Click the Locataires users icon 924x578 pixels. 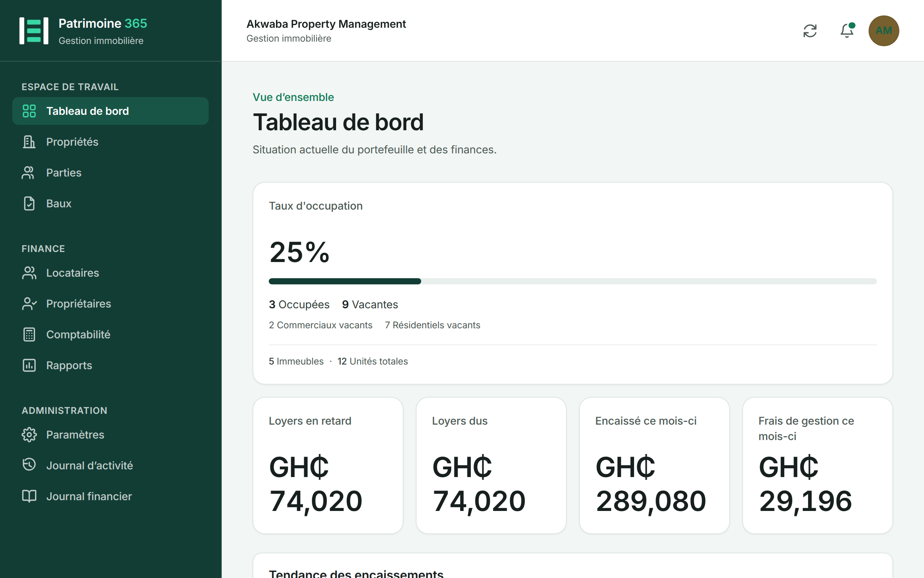pyautogui.click(x=29, y=273)
